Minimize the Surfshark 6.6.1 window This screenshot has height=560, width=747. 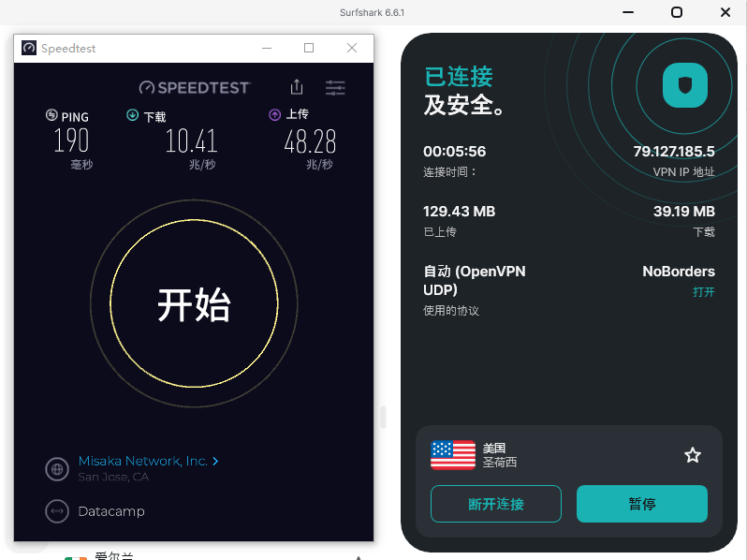tap(628, 12)
